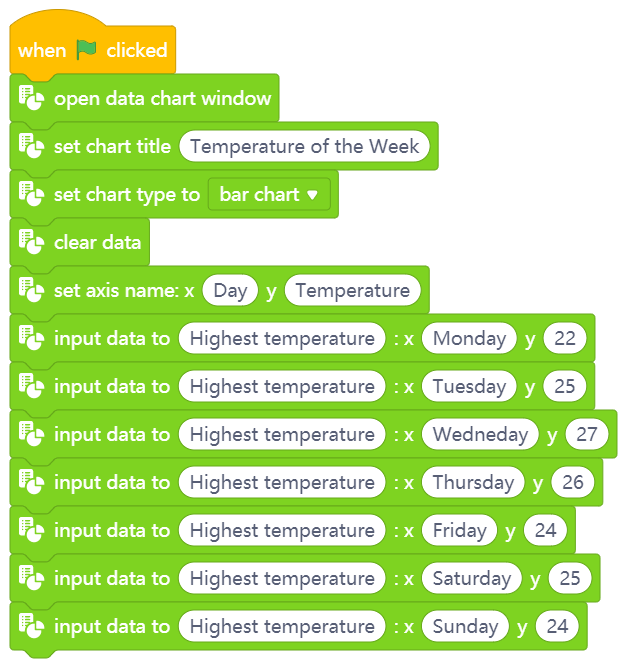Viewport: 627px width, 669px height.
Task: Click chart icon on set chart type block
Action: 31,194
